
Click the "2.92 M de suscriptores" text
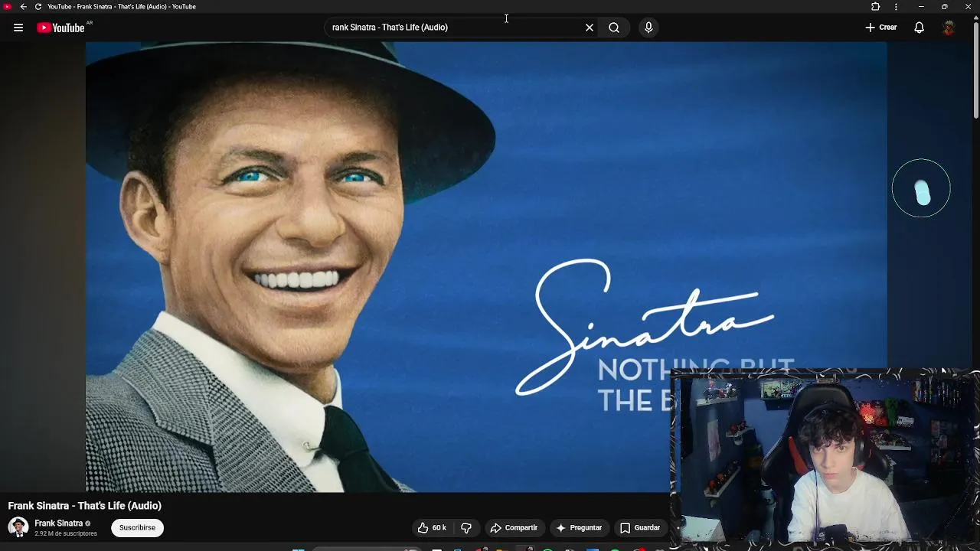point(66,533)
